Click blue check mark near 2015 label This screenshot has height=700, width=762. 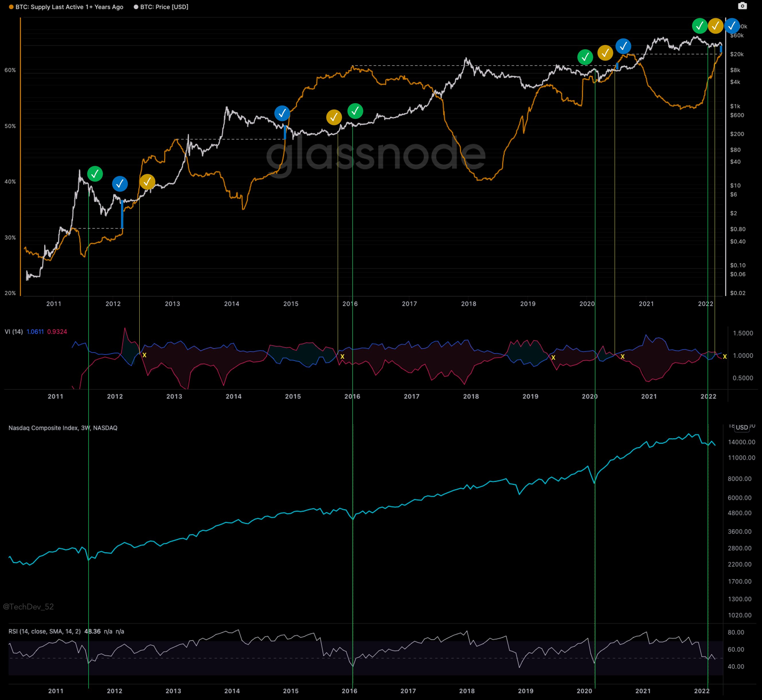pyautogui.click(x=282, y=113)
